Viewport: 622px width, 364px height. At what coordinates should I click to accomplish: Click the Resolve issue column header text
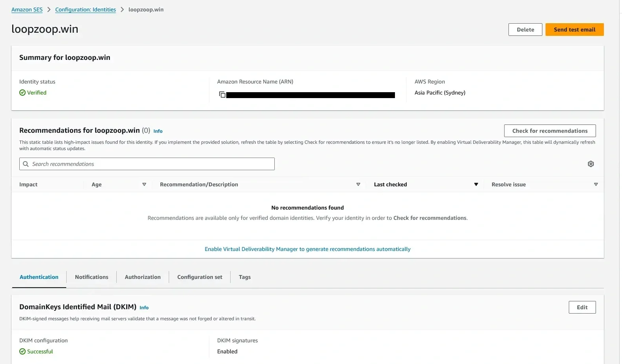pos(508,184)
